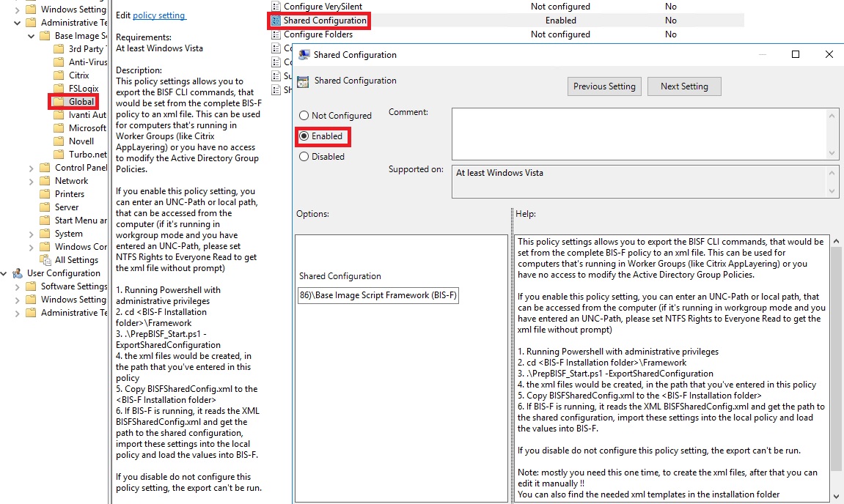Open the policy setting link

[x=159, y=15]
